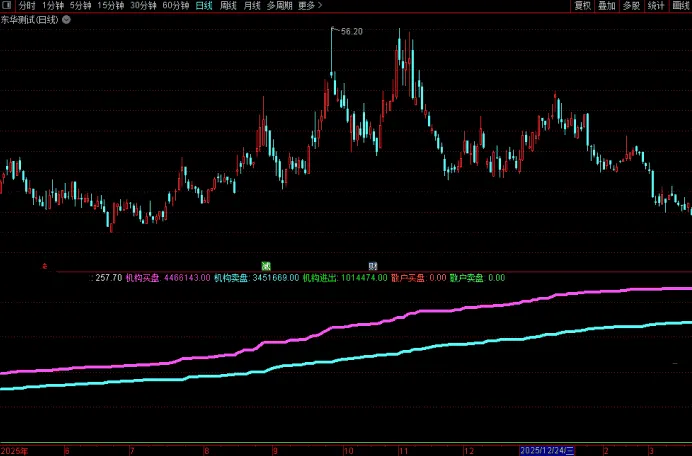
Task: Click the month 9 timeline marker
Action: click(x=275, y=451)
